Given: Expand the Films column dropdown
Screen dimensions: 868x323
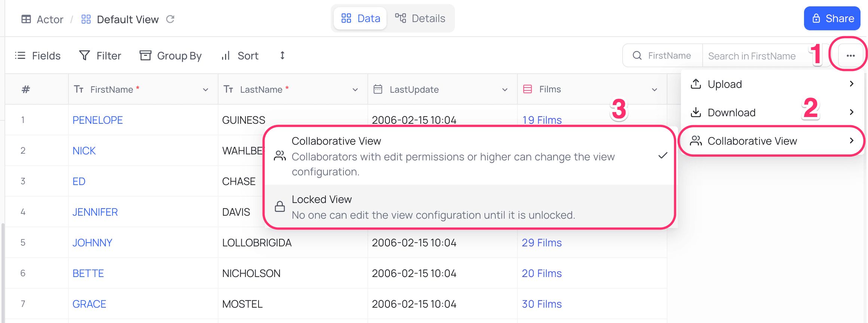Looking at the screenshot, I should point(654,90).
